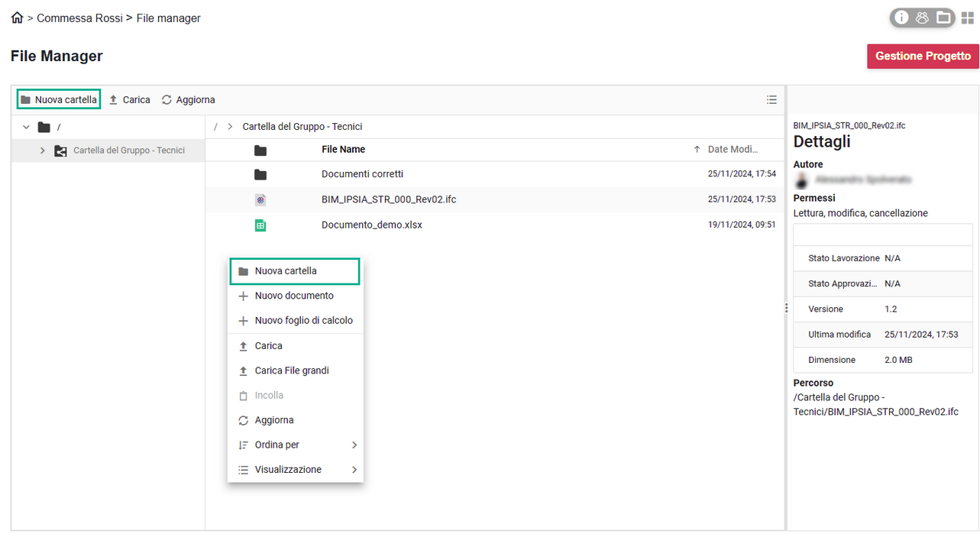This screenshot has height=534, width=980.
Task: Click the spreadsheet icon next to Documento_demo.xlsx
Action: [x=260, y=225]
